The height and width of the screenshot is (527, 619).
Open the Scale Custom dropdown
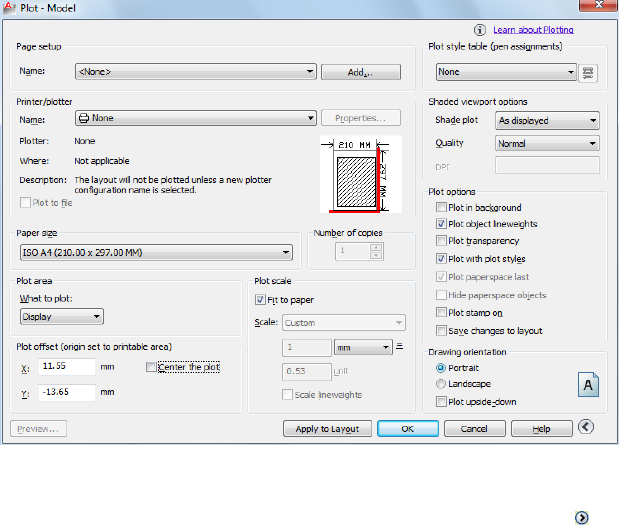coord(344,323)
